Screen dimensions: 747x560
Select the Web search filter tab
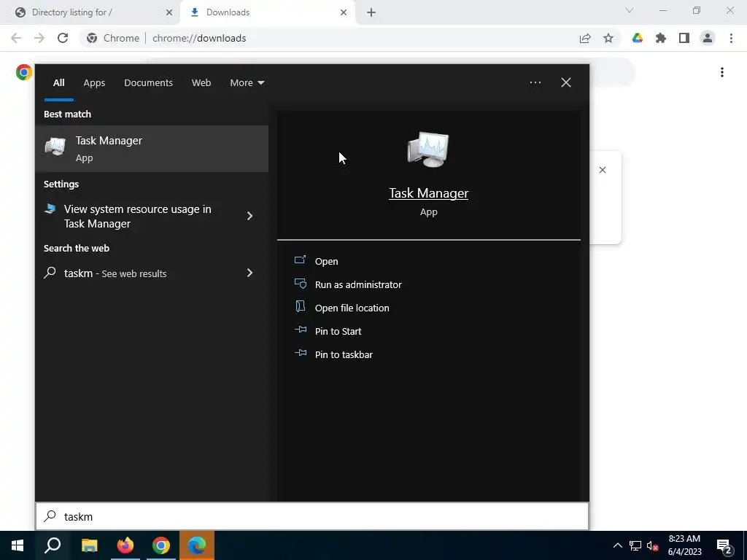201,82
